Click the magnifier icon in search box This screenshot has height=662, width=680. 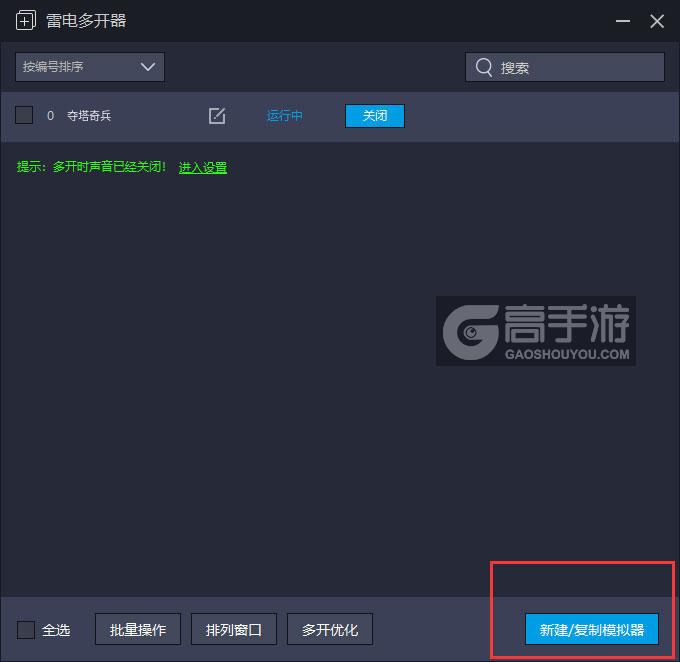coord(484,67)
